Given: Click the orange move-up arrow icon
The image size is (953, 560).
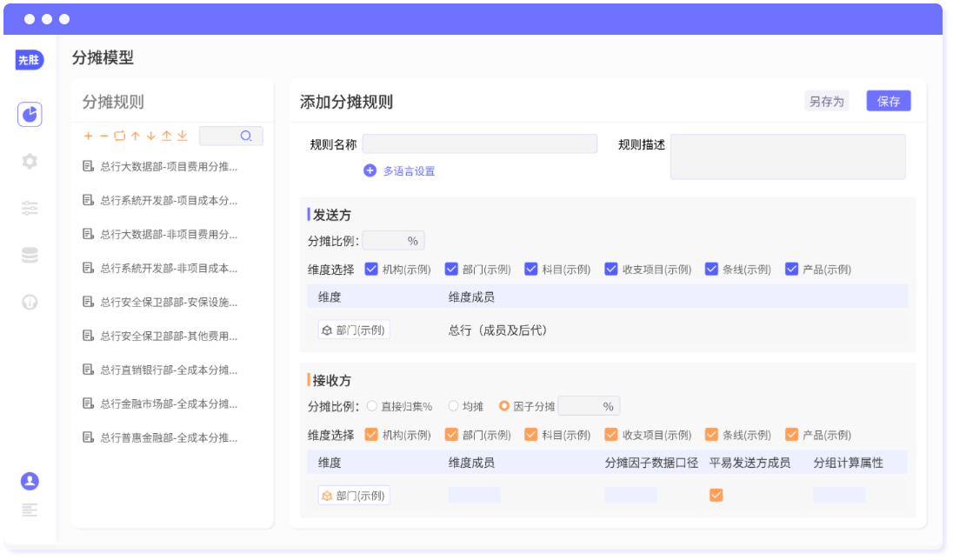Looking at the screenshot, I should click(x=135, y=137).
